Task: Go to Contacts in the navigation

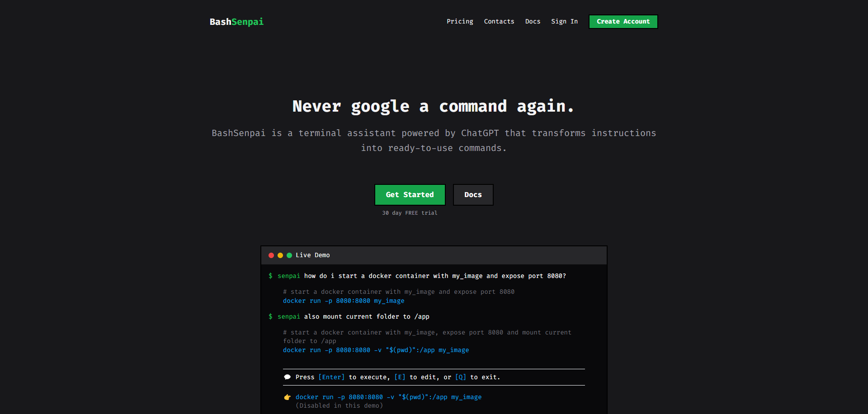Action: [499, 21]
